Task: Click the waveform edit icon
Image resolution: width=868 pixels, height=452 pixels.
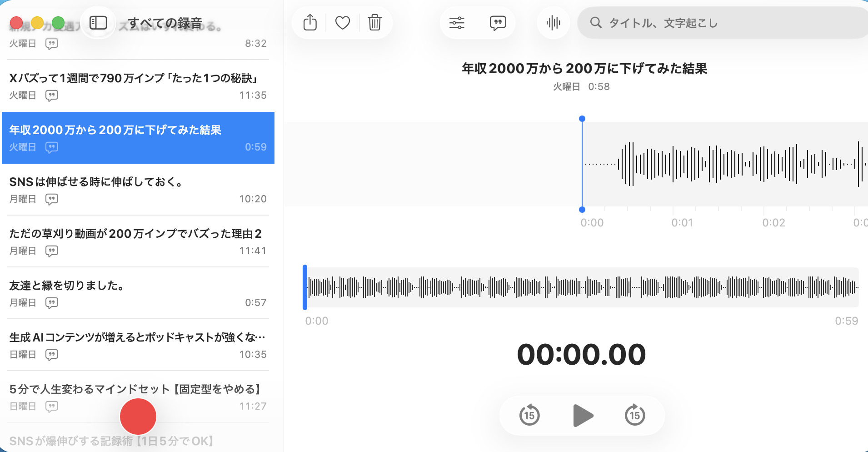Action: [553, 23]
